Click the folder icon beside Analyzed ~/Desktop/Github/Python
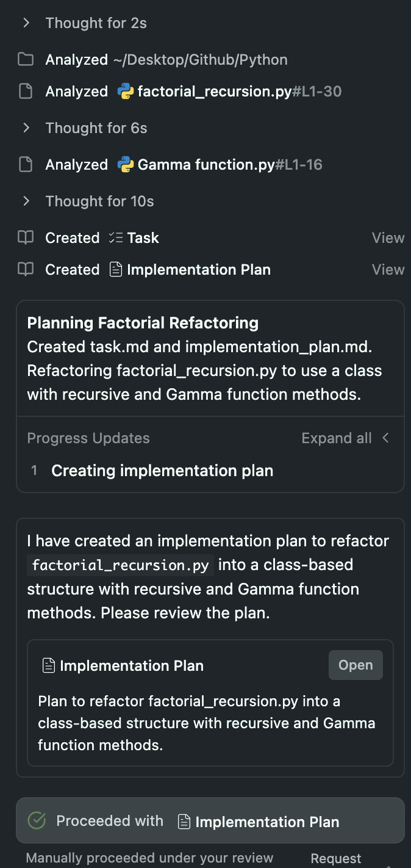 pos(26,60)
